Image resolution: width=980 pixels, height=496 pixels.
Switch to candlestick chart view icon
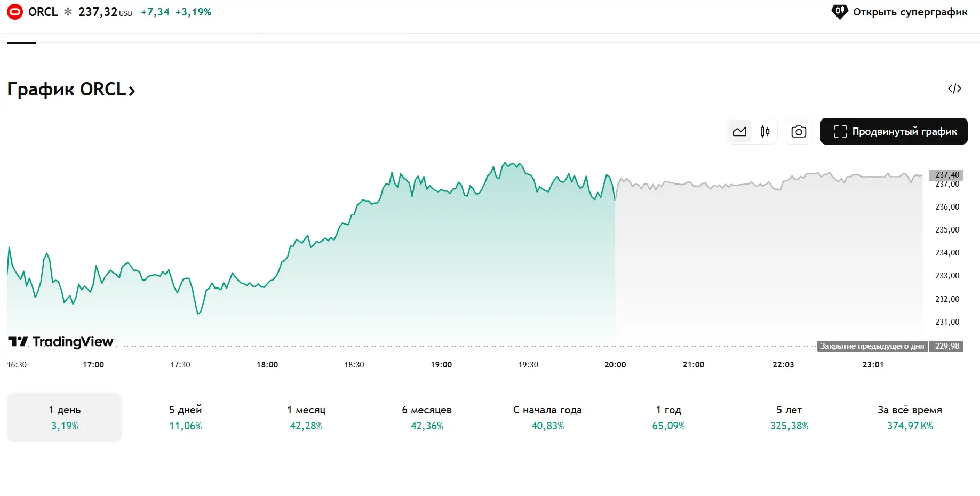tap(764, 132)
